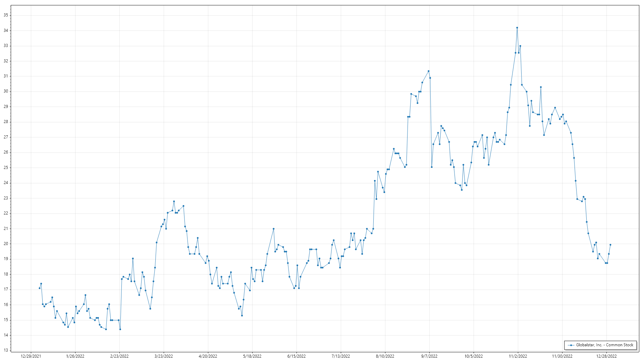This screenshot has height=362, width=644.
Task: Click the blue line marker in legend
Action: [571, 345]
